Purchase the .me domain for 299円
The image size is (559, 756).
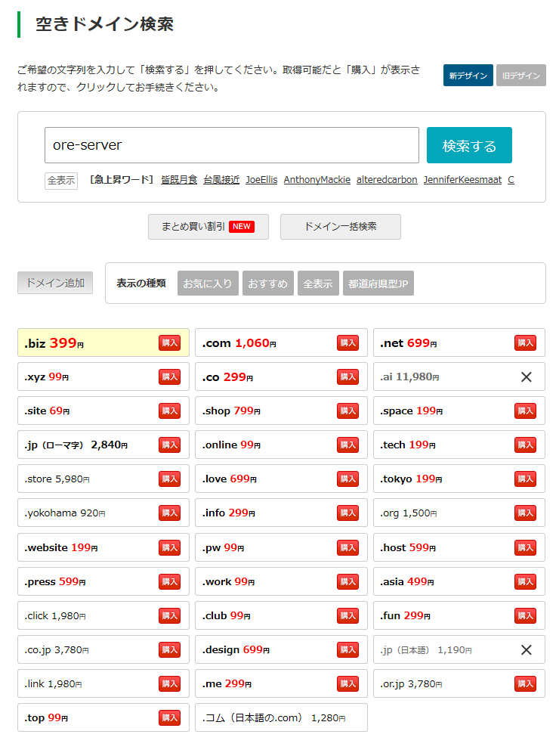coord(347,683)
